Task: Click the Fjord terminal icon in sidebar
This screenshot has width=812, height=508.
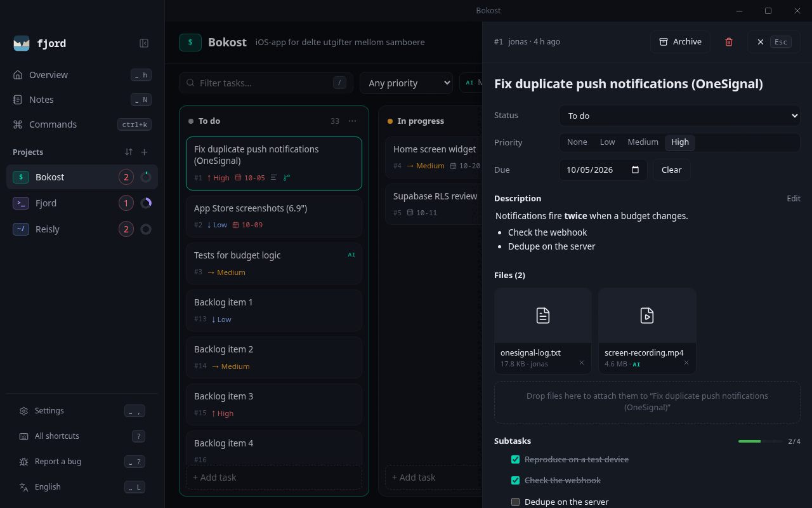Action: pyautogui.click(x=21, y=203)
